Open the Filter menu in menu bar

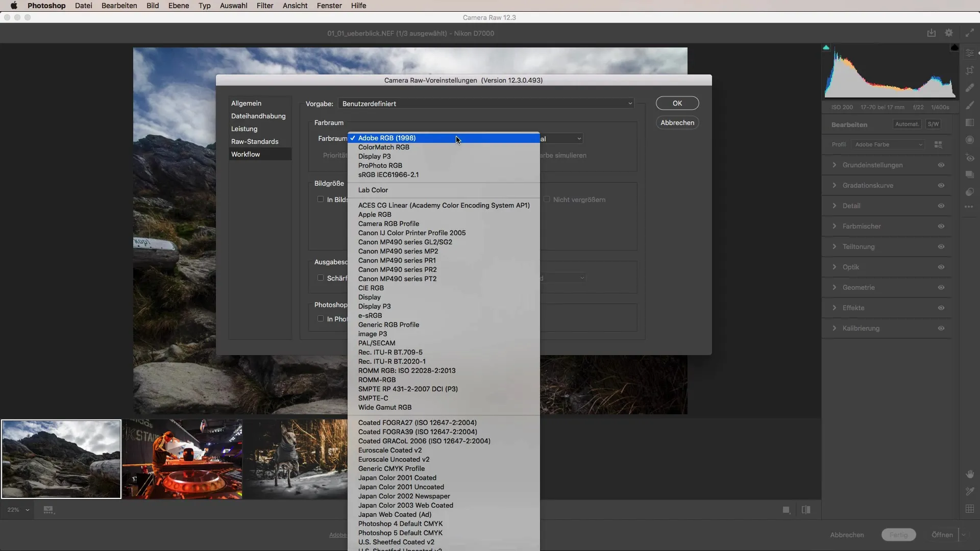tap(265, 6)
